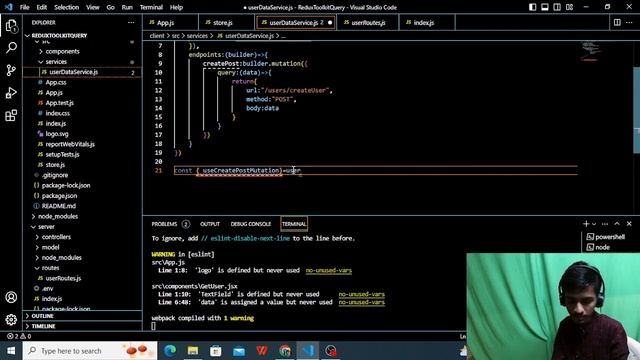
Task: Click the taskbar search box
Action: click(90, 351)
